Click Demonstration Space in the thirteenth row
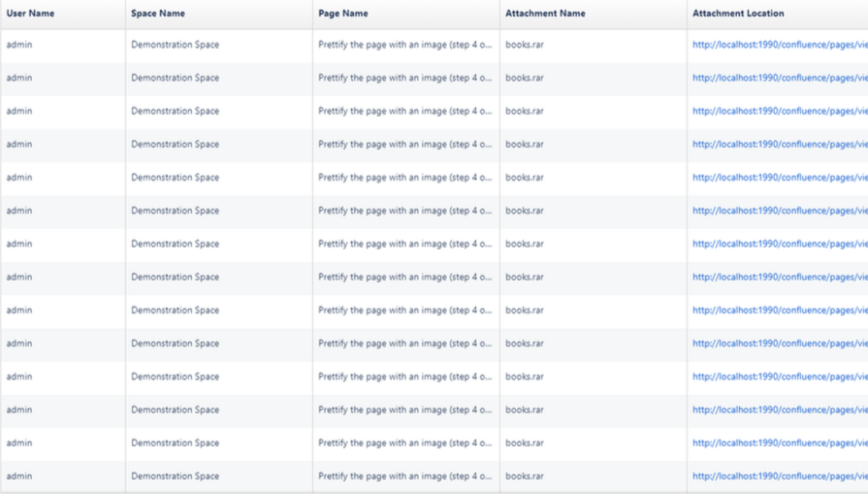Viewport: 868px width, 494px height. coord(176,443)
